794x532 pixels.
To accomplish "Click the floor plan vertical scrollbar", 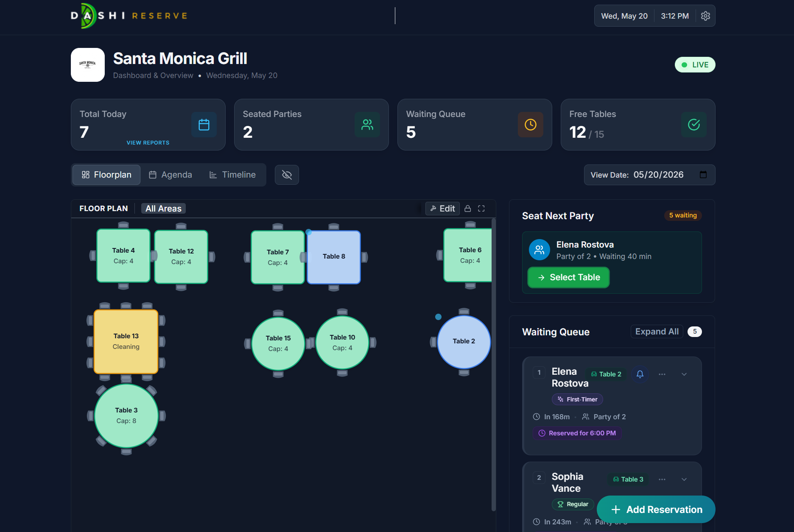I will [493, 365].
